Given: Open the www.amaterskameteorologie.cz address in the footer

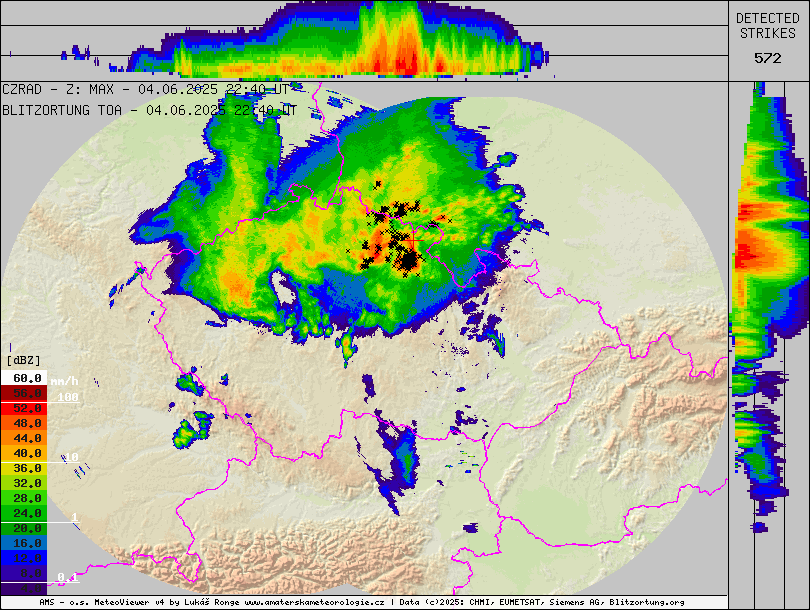Looking at the screenshot, I should [314, 602].
